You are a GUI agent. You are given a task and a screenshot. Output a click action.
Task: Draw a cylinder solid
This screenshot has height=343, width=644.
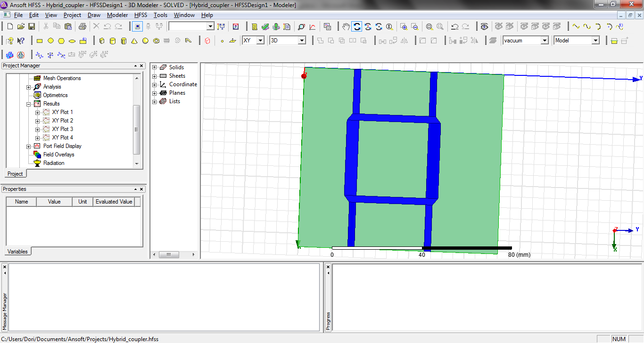(x=113, y=41)
